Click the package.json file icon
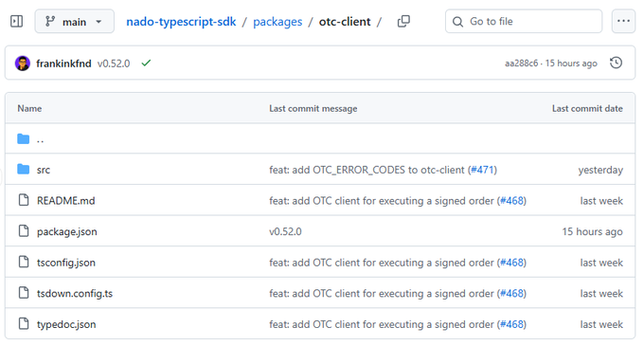 (x=24, y=231)
